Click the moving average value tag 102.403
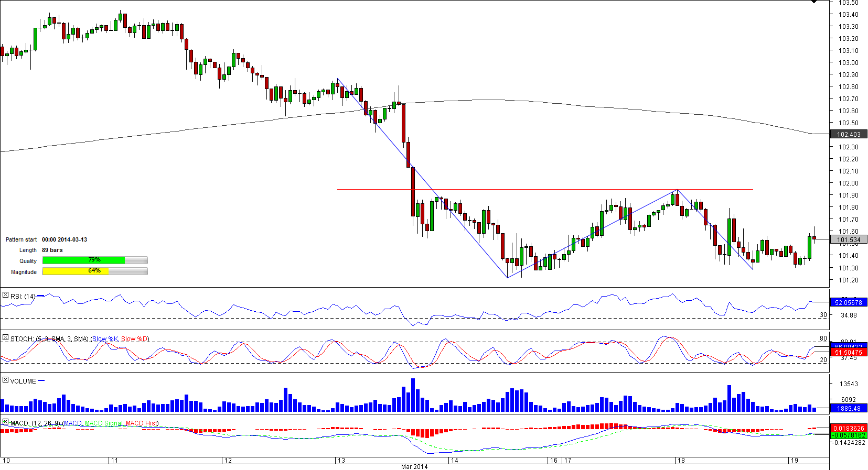868x470 pixels. pos(848,135)
